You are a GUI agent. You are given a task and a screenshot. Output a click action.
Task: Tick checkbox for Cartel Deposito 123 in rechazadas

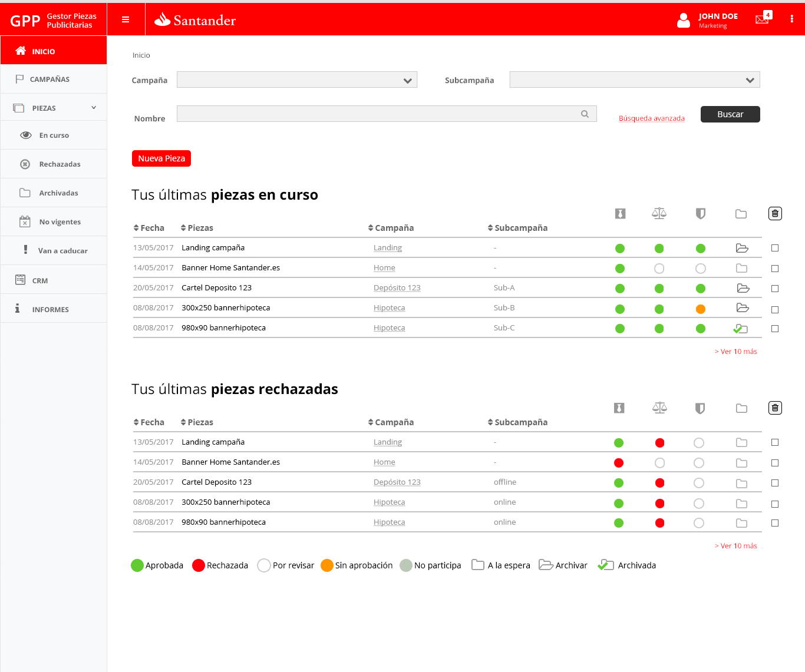click(x=775, y=483)
